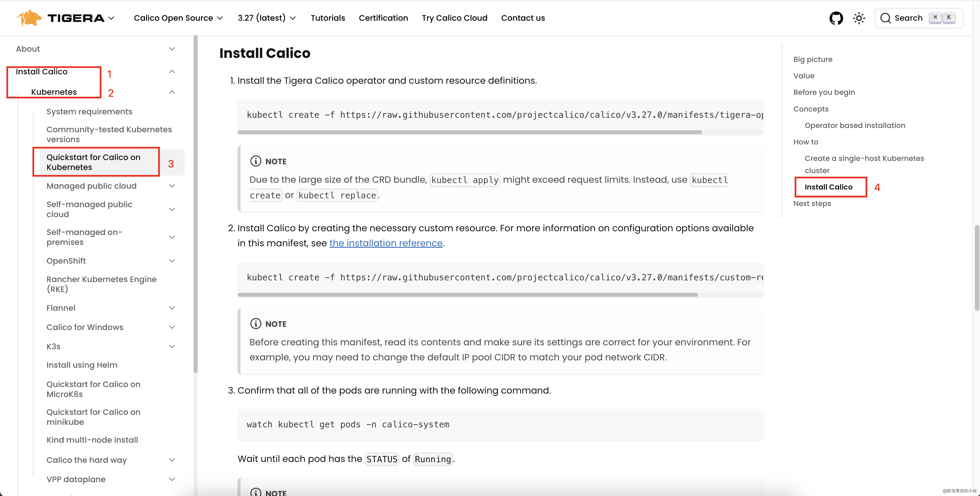This screenshot has width=980, height=496.
Task: Open Kind multi-node install page
Action: click(92, 440)
